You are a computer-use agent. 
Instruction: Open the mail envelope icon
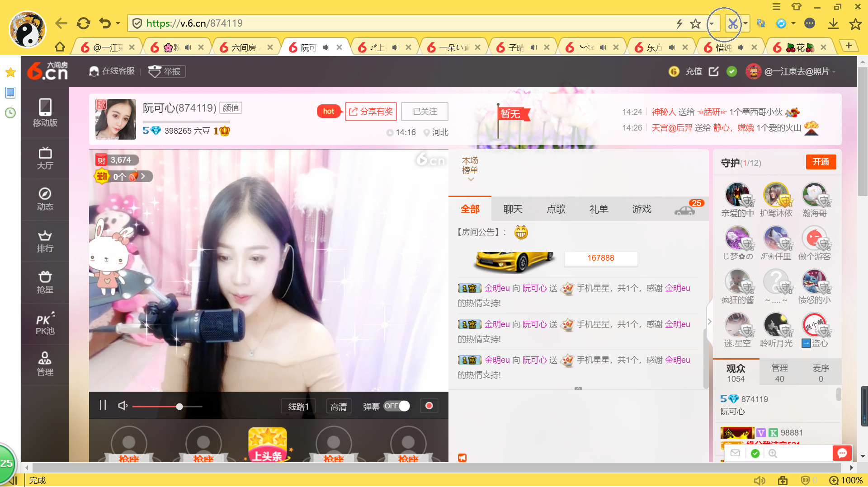tap(735, 453)
